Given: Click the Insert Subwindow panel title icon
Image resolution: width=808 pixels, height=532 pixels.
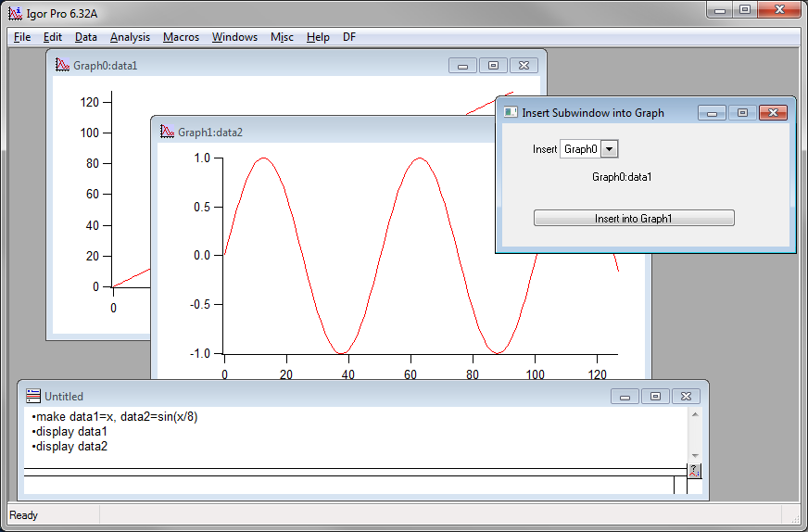Looking at the screenshot, I should pos(511,112).
